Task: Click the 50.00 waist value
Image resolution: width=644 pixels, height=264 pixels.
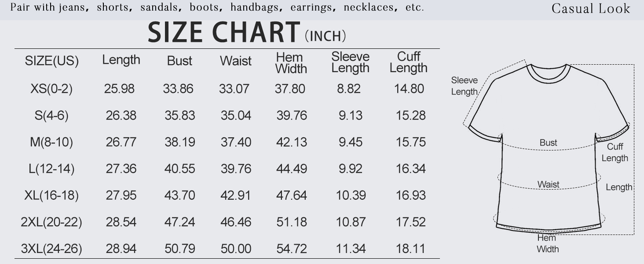Action: tap(236, 249)
